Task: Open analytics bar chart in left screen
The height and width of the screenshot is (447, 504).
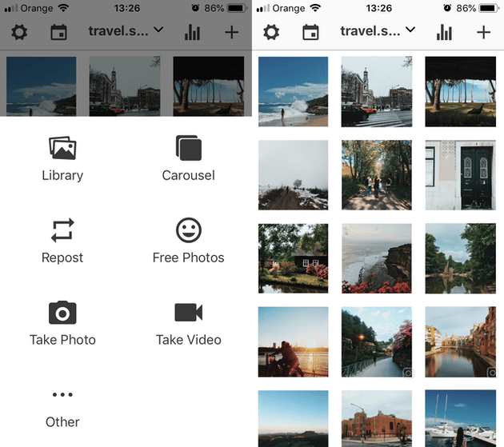Action: pos(192,32)
